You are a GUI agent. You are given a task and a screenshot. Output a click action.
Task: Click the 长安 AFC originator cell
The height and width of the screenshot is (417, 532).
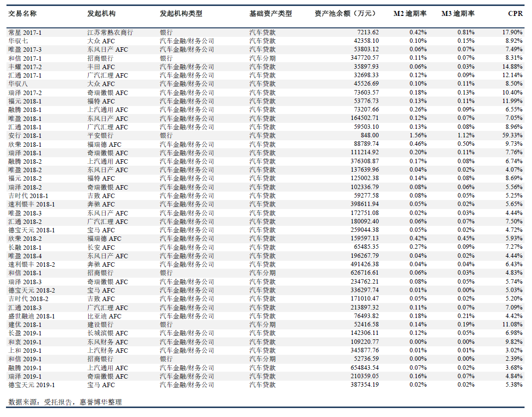(x=101, y=247)
